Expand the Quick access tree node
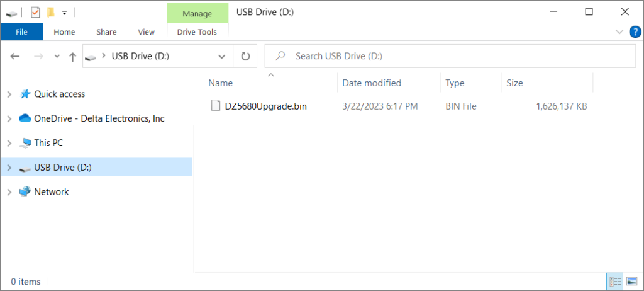 [x=9, y=94]
